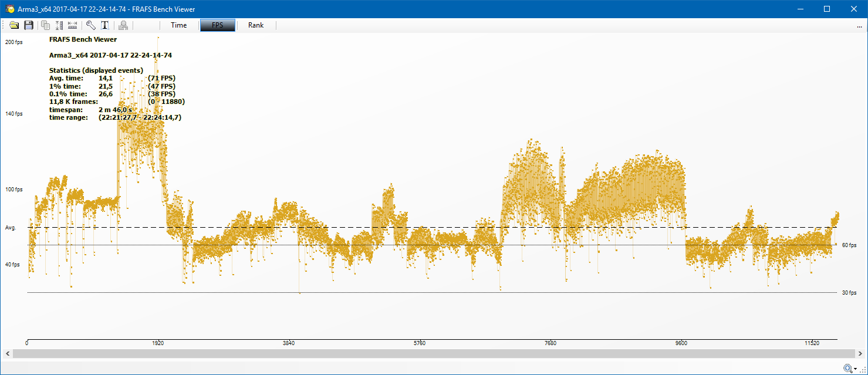Click the '140 fps' axis label
Image resolution: width=868 pixels, height=375 pixels.
pyautogui.click(x=13, y=114)
